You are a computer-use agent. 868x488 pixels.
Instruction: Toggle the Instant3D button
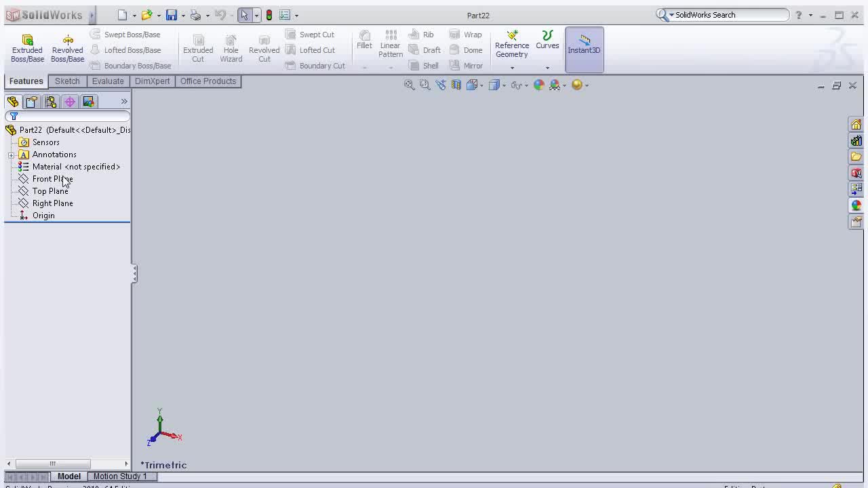click(x=584, y=49)
